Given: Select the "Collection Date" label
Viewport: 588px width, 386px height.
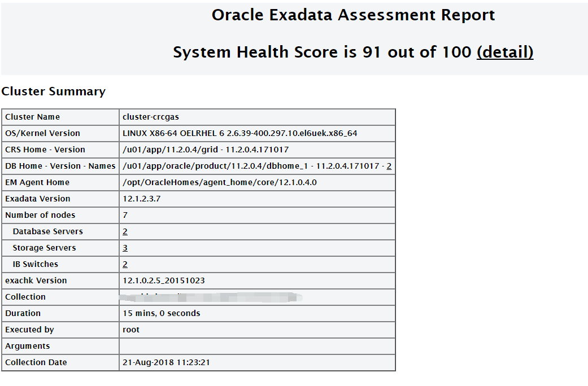Looking at the screenshot, I should [36, 362].
